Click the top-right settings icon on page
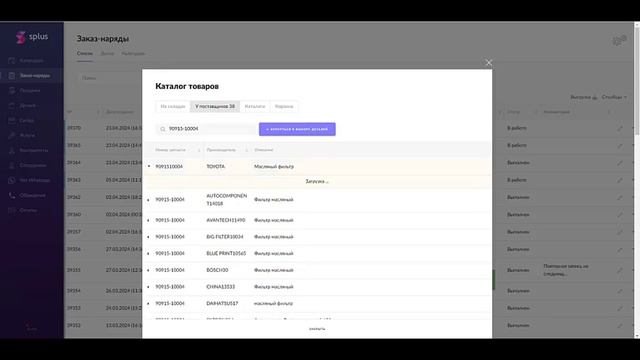The image size is (640, 360). [x=619, y=40]
